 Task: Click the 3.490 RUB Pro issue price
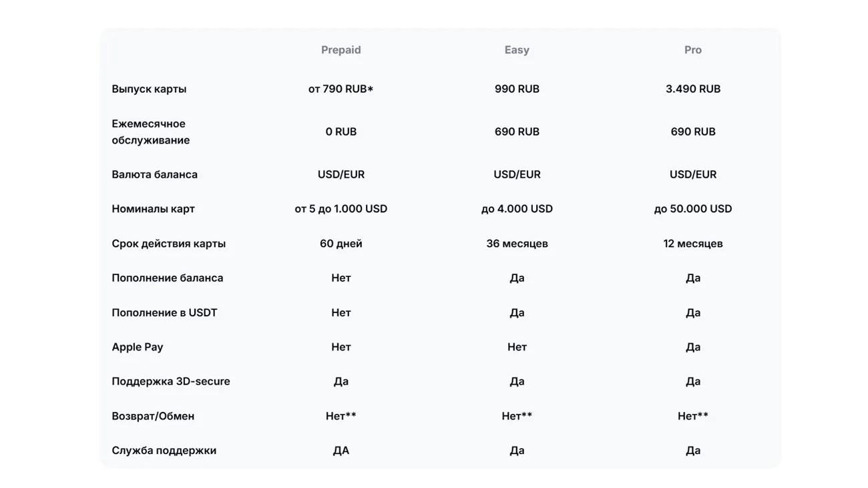(x=692, y=89)
